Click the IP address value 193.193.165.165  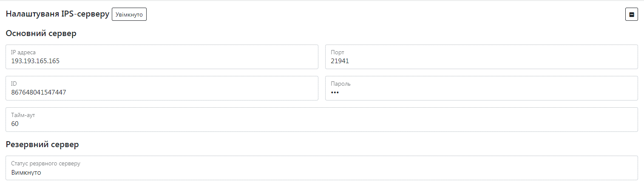pos(35,61)
